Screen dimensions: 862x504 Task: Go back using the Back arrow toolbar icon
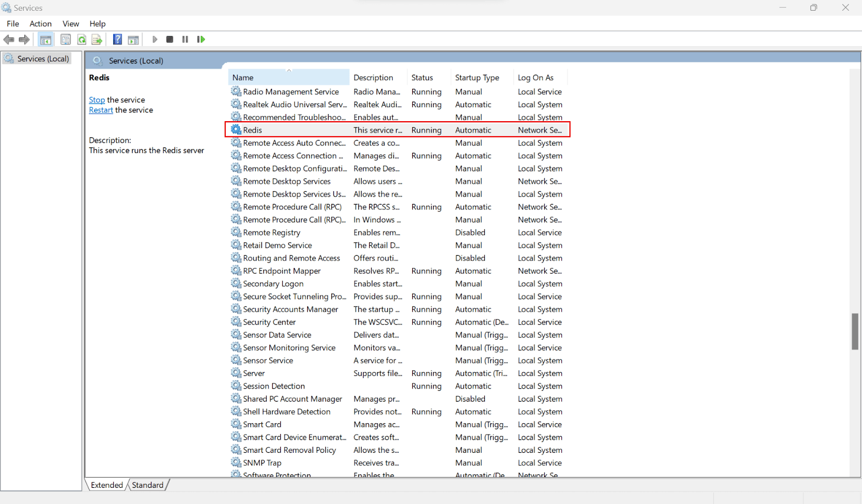click(x=9, y=39)
